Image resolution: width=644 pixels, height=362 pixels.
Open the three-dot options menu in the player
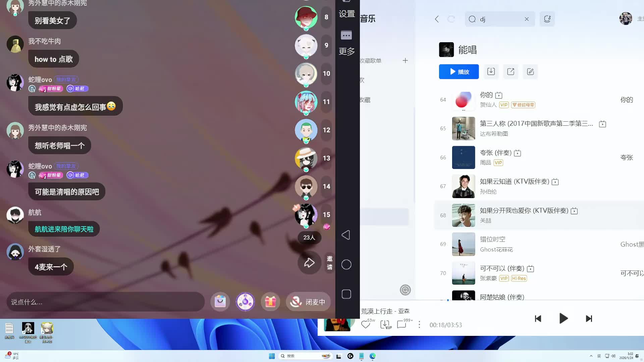point(419,324)
